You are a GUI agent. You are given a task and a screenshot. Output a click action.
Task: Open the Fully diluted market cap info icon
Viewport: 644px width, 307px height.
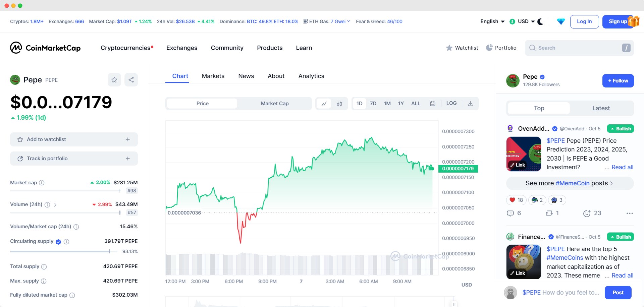(72, 295)
